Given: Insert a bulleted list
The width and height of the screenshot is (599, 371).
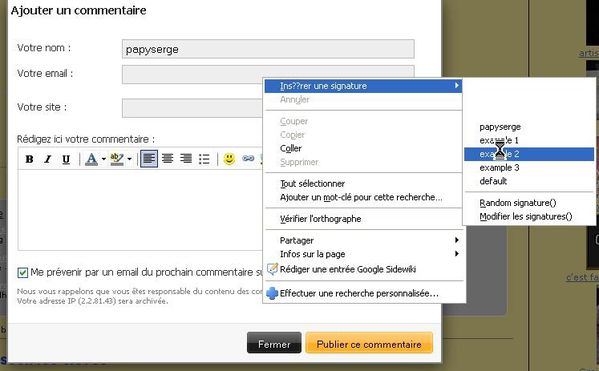Looking at the screenshot, I should coord(204,159).
